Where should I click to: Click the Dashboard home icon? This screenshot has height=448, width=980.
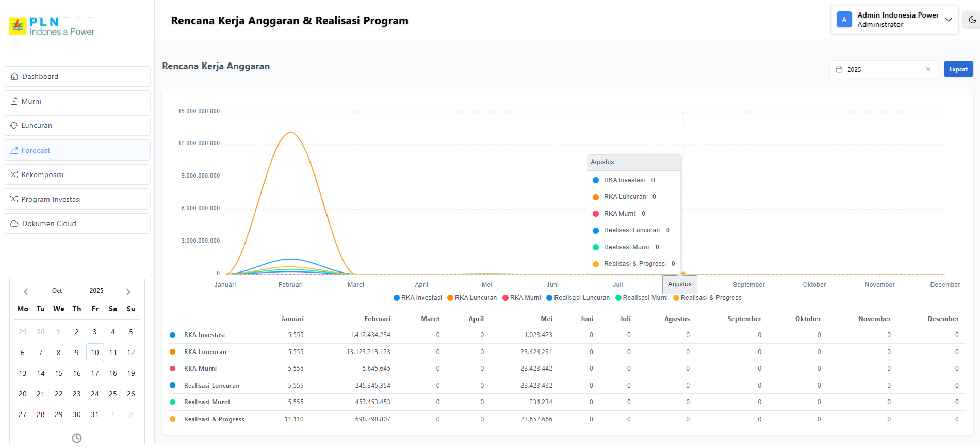[14, 76]
